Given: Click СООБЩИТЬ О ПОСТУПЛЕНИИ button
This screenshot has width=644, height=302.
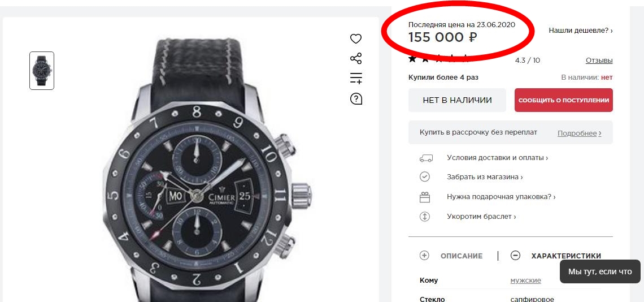Looking at the screenshot, I should pos(563,100).
